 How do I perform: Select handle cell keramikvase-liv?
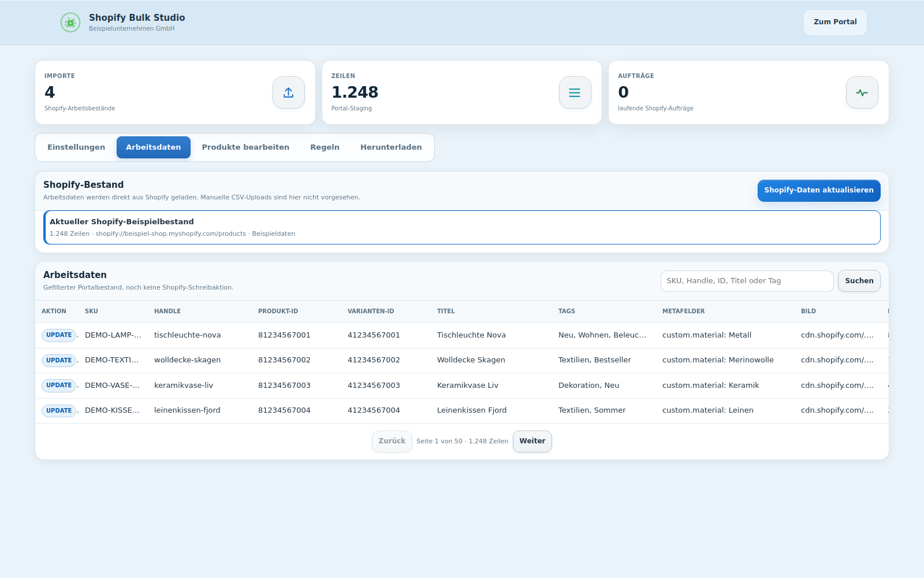184,386
